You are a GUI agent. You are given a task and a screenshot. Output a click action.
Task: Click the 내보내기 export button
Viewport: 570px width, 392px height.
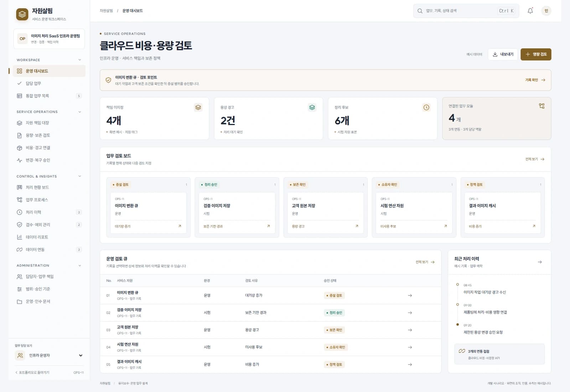503,54
